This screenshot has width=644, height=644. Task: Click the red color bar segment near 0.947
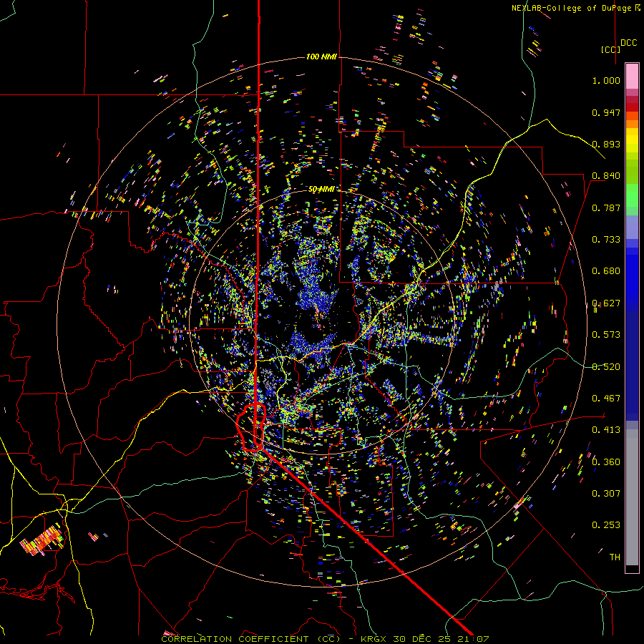[632, 107]
